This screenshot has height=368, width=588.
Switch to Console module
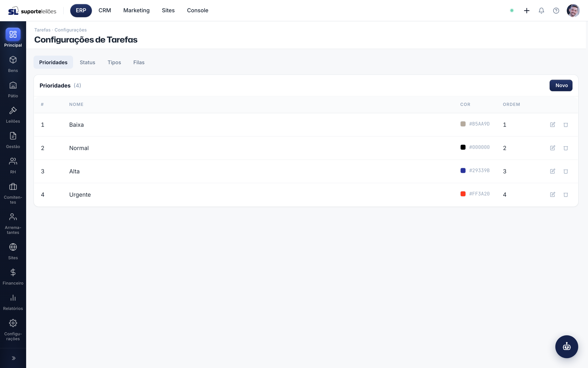point(198,10)
